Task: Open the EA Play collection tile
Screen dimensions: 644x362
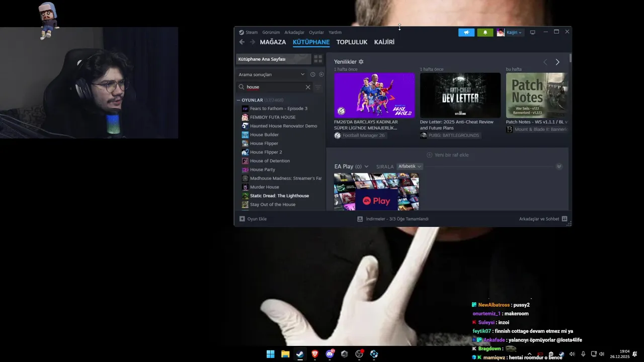Action: [x=376, y=192]
